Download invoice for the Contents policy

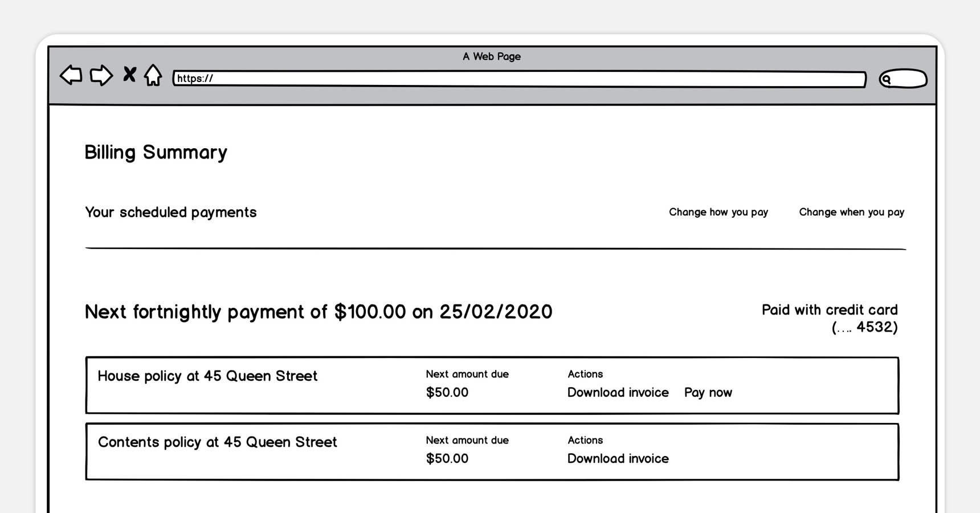(x=618, y=459)
